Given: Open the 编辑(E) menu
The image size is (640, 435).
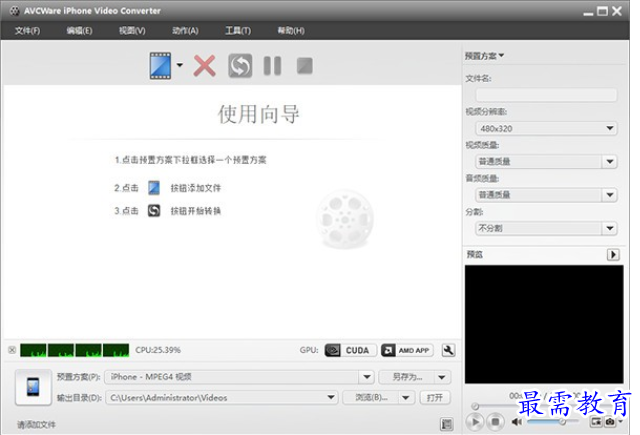Looking at the screenshot, I should click(79, 31).
